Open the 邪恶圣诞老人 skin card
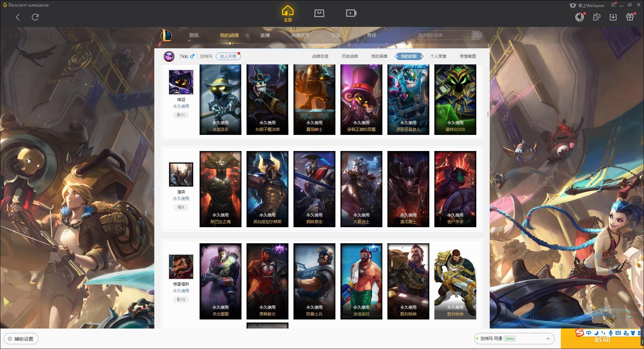Screen dimensions: 644x349 click(408, 100)
